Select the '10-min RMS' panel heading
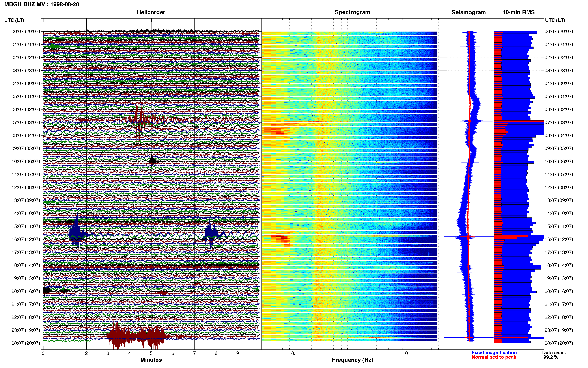 tap(518, 12)
